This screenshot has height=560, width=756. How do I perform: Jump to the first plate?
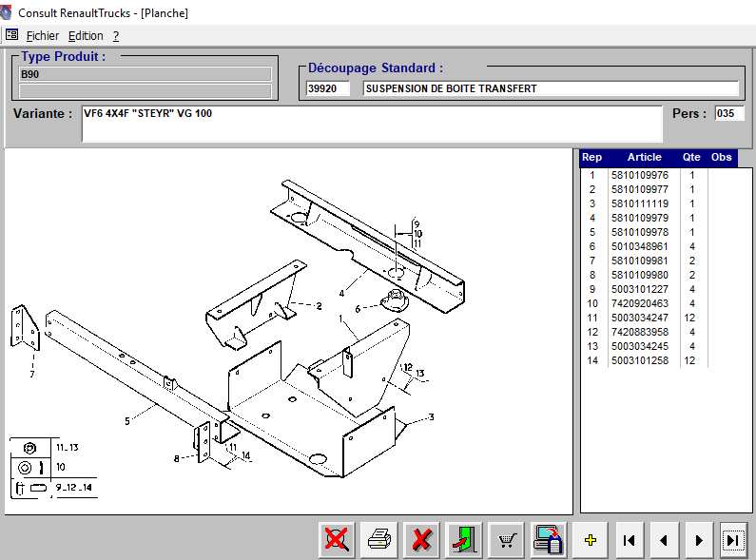click(629, 539)
